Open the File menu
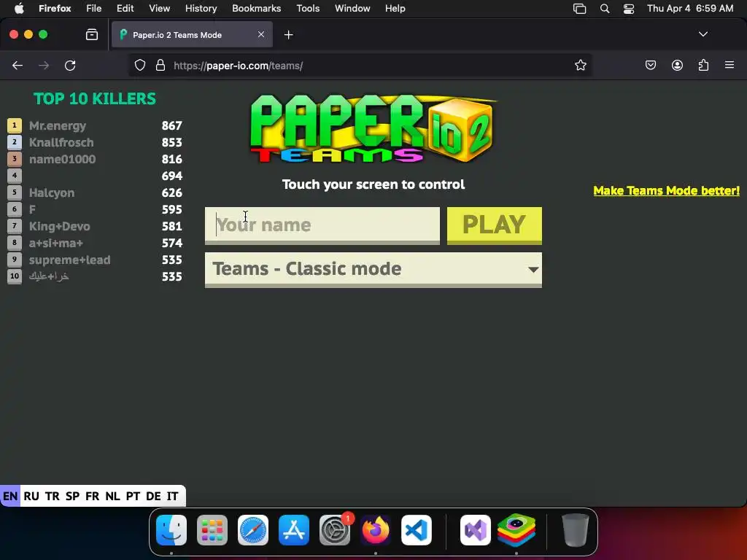The width and height of the screenshot is (747, 560). (94, 8)
